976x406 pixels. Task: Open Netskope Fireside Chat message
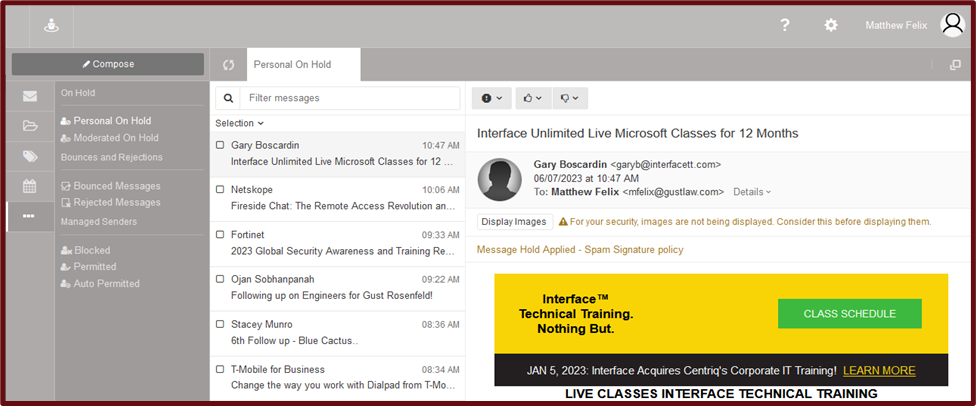point(337,198)
